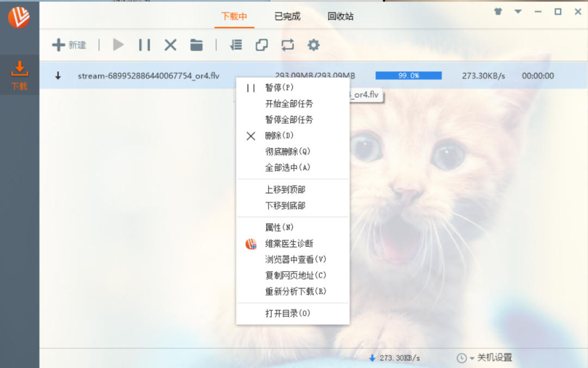
Task: Click the 99.0% progress bar
Action: [x=408, y=76]
